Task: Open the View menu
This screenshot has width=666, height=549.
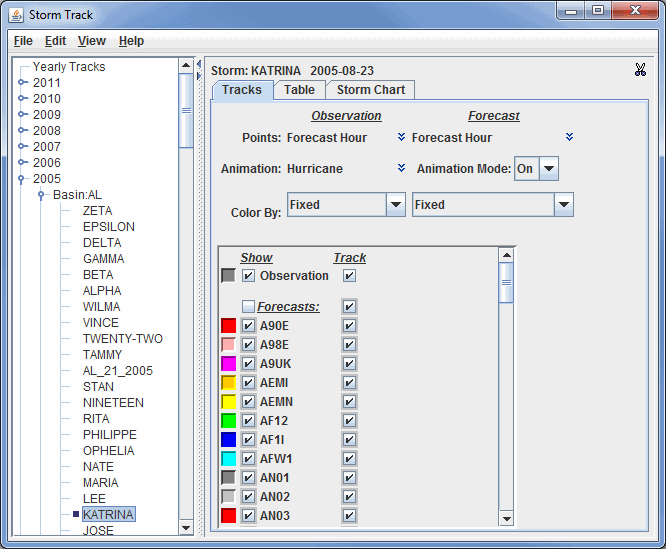Action: [x=92, y=41]
